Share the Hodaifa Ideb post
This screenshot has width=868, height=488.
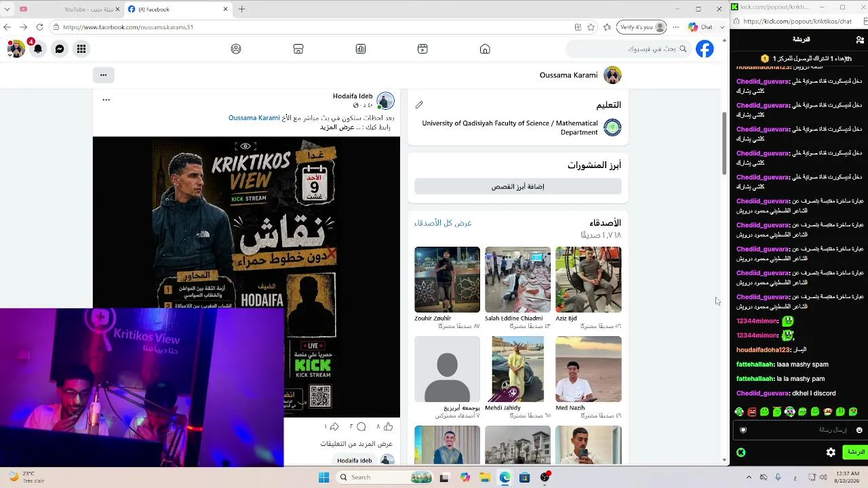[x=334, y=426]
